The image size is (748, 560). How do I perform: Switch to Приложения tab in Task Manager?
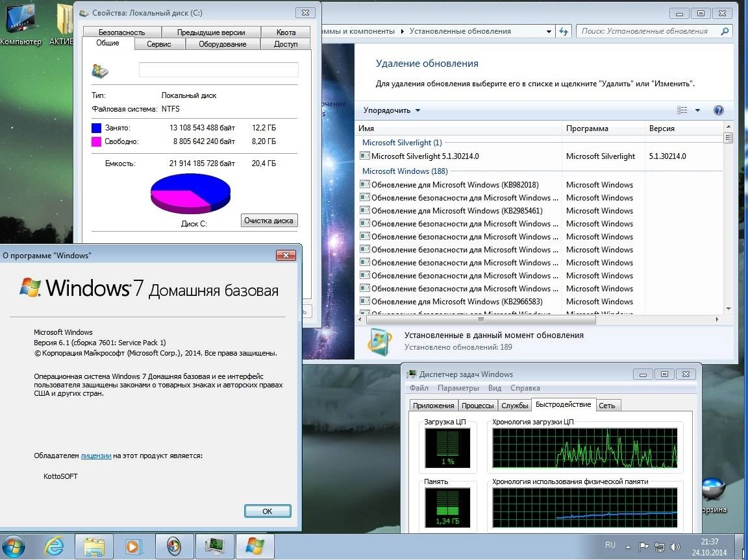pos(433,406)
